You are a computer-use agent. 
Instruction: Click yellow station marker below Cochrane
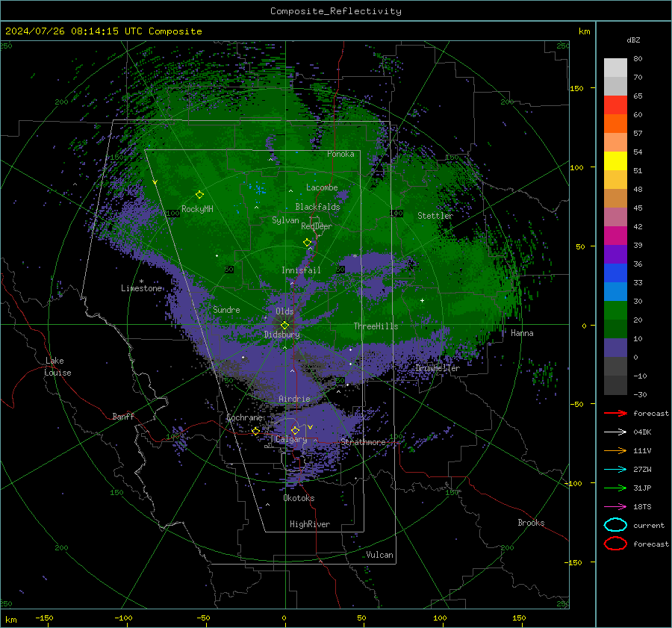tap(256, 431)
